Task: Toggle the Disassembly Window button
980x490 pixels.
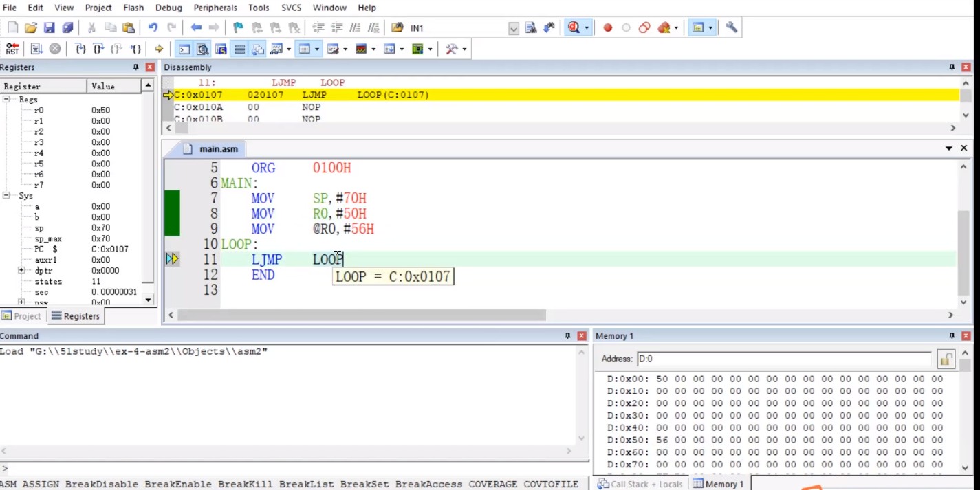Action: coord(203,49)
